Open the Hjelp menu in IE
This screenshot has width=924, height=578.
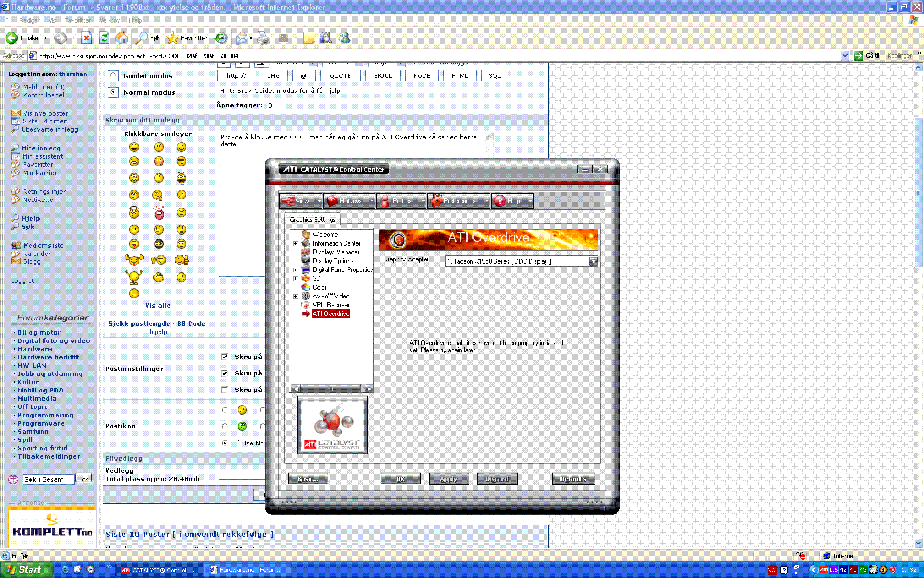point(135,20)
